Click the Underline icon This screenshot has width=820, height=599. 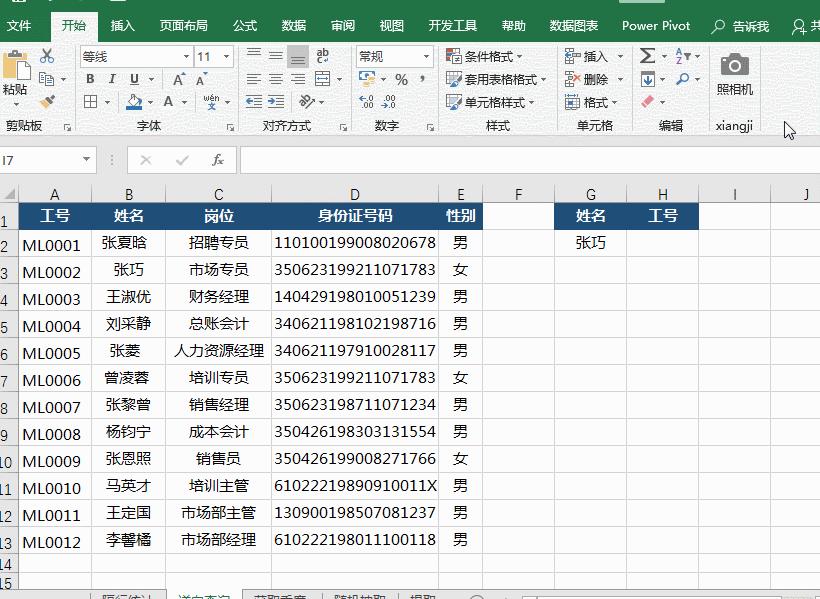133,78
